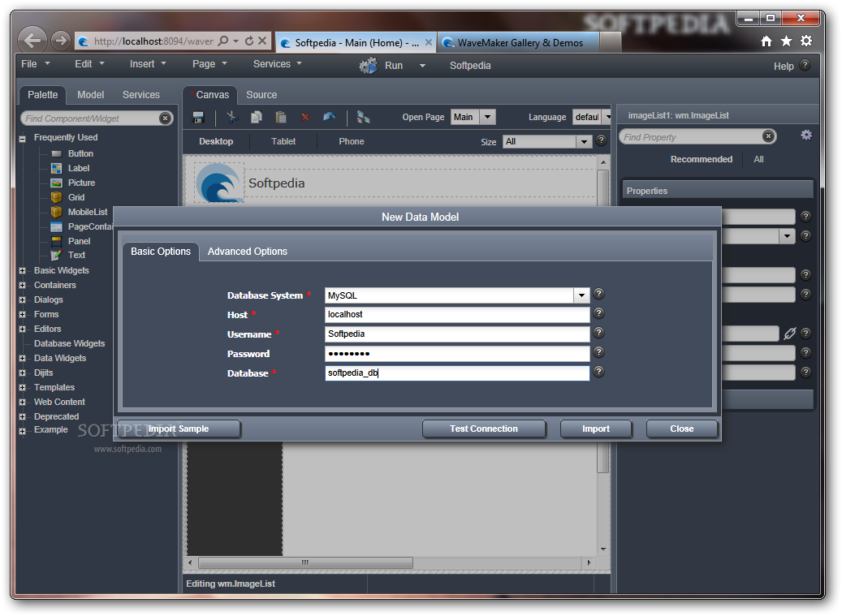This screenshot has height=616, width=842.
Task: Show All properties
Action: [x=758, y=159]
